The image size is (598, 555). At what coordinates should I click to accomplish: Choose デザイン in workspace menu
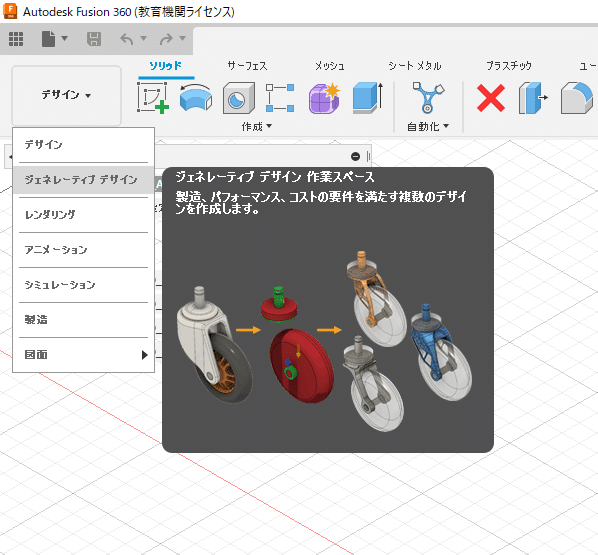pyautogui.click(x=84, y=145)
